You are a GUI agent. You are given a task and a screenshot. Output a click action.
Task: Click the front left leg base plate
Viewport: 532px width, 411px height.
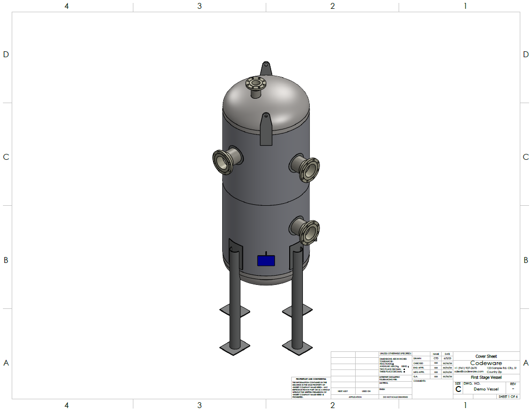pos(234,346)
